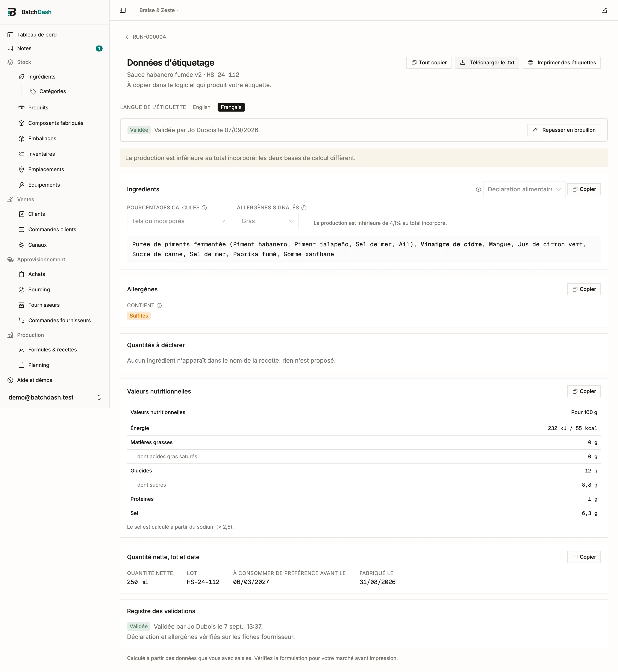This screenshot has height=672, width=618.
Task: Click Télécharger le .txt button
Action: click(487, 62)
